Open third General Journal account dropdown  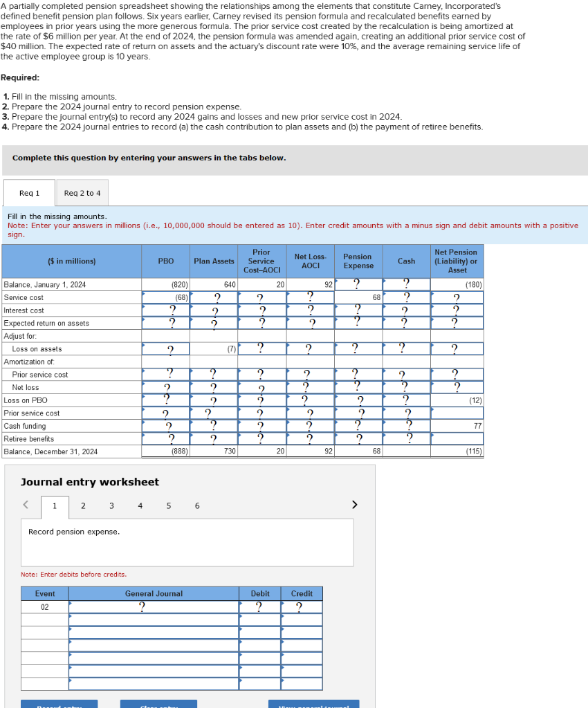pyautogui.click(x=154, y=633)
